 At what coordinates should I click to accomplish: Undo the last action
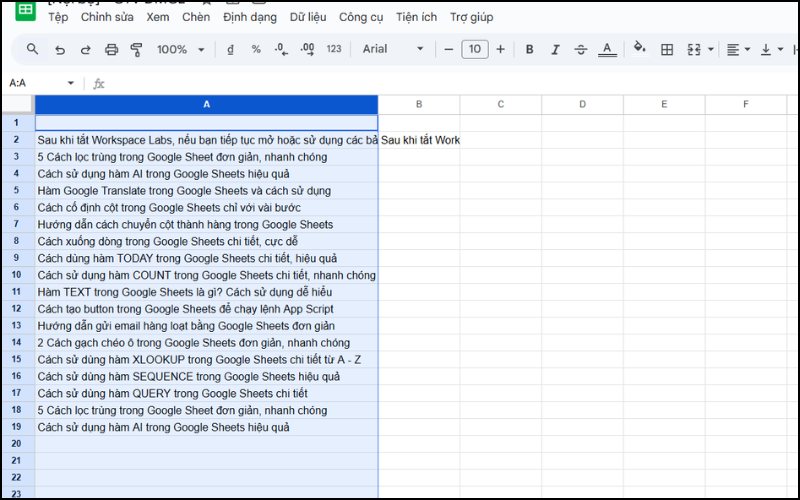point(60,49)
